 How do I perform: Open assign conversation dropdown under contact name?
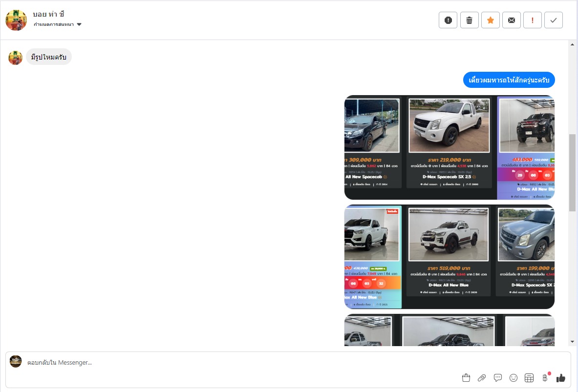(58, 25)
